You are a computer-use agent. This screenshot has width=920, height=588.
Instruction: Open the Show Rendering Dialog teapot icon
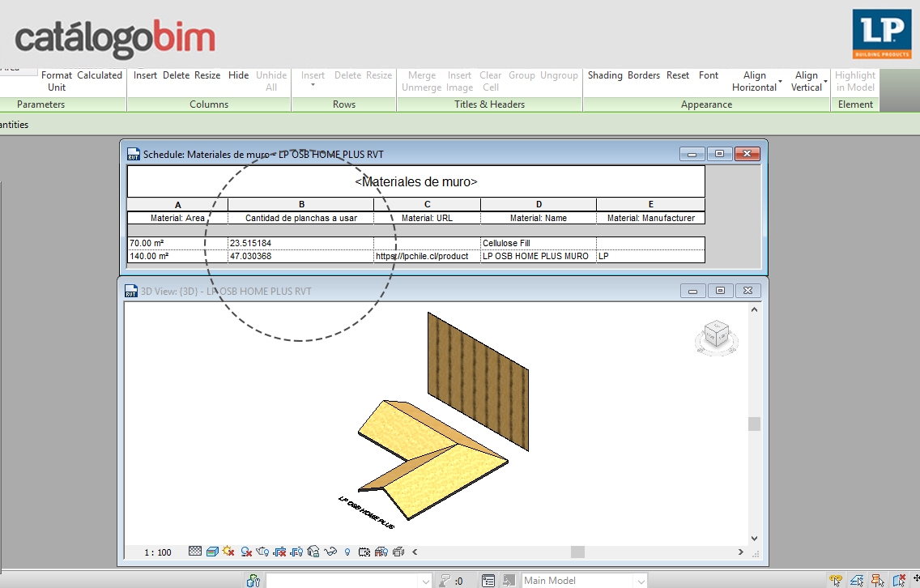pyautogui.click(x=262, y=552)
